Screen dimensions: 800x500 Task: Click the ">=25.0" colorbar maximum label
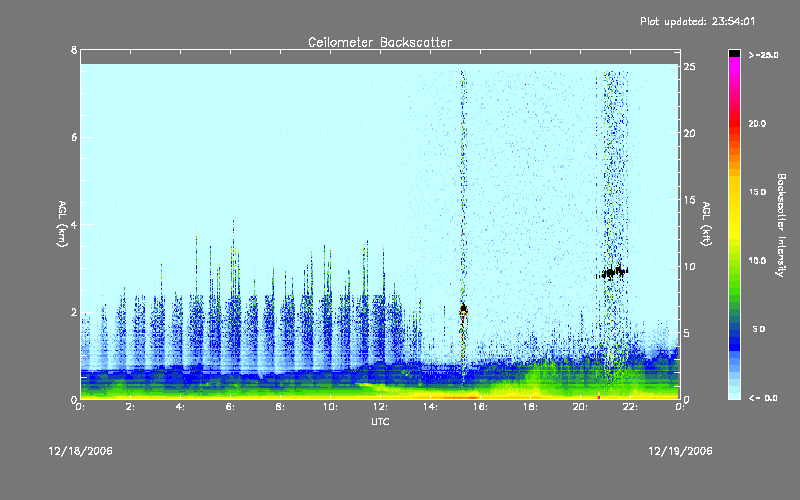click(x=763, y=55)
